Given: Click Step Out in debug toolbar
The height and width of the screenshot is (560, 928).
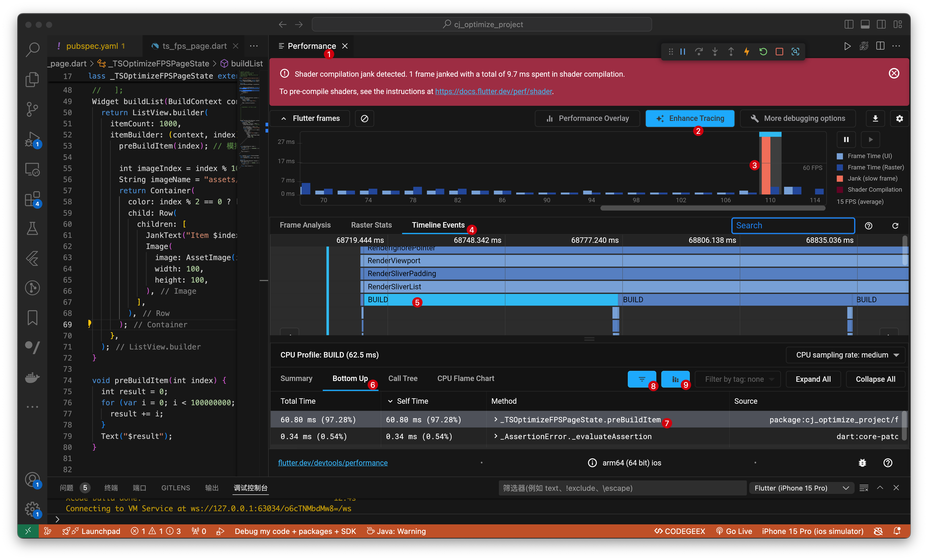Looking at the screenshot, I should pyautogui.click(x=731, y=52).
